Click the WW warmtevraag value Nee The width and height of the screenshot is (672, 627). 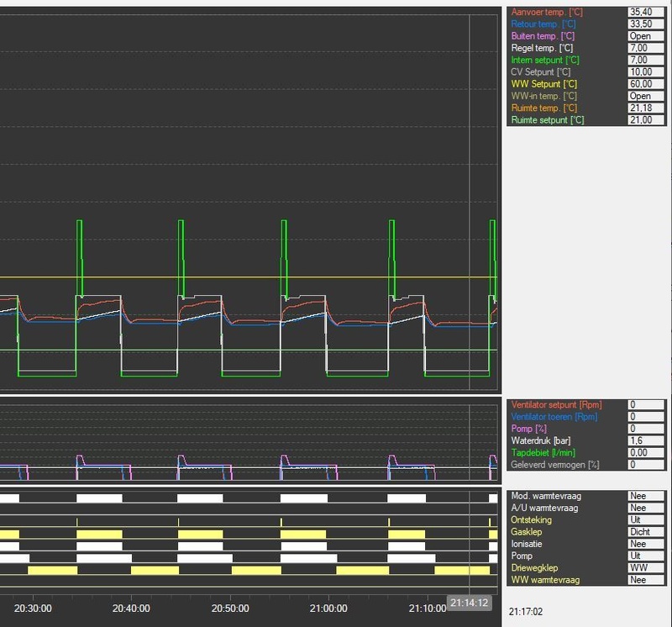[646, 580]
